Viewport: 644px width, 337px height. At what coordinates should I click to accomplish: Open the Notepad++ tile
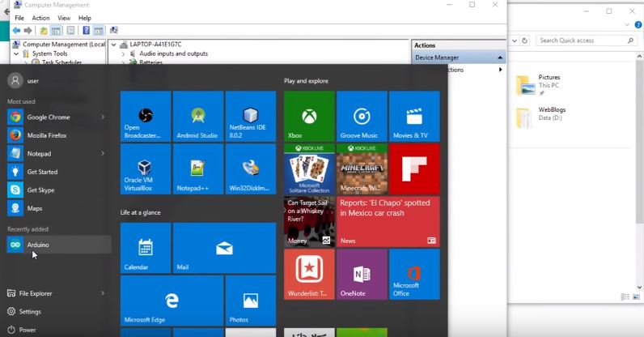pyautogui.click(x=198, y=168)
